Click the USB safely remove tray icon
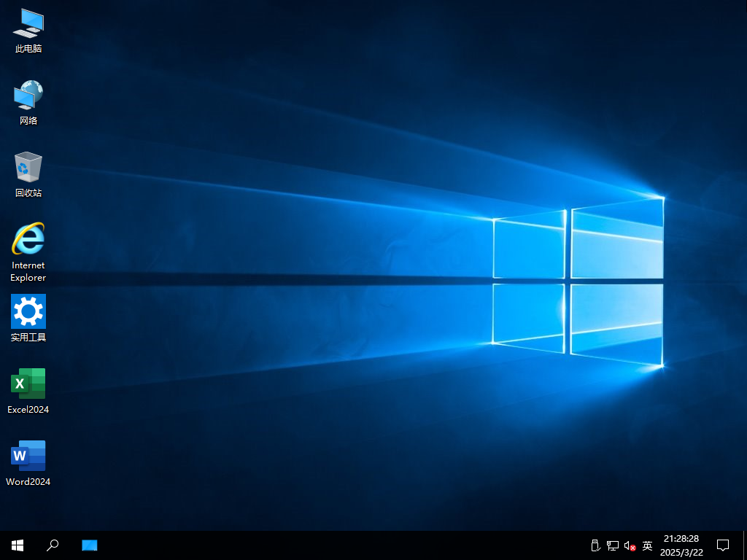The height and width of the screenshot is (560, 747). (x=595, y=545)
